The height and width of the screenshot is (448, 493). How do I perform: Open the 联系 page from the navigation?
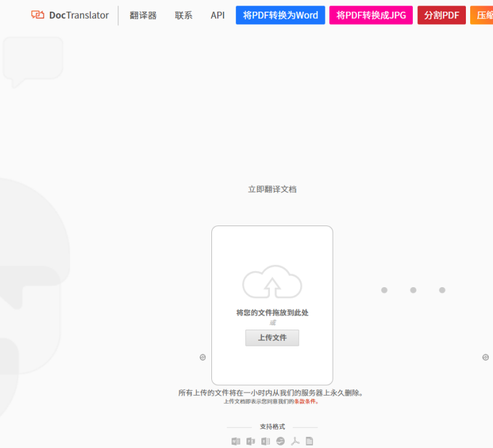click(183, 15)
